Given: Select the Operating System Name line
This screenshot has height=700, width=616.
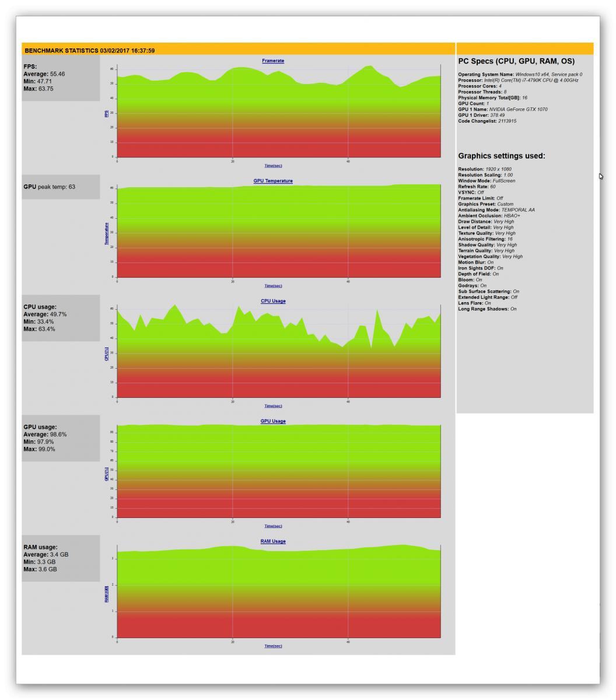Looking at the screenshot, I should tap(520, 75).
